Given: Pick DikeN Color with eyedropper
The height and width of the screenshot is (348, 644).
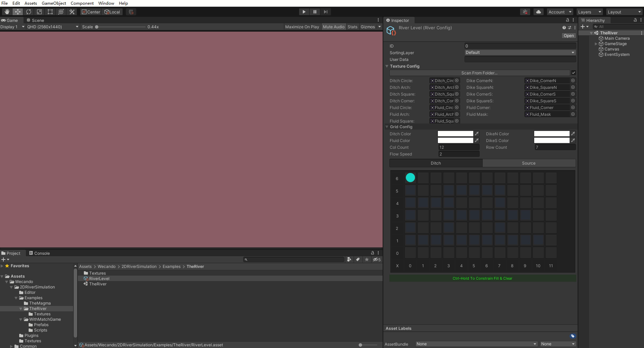Looking at the screenshot, I should click(x=573, y=134).
